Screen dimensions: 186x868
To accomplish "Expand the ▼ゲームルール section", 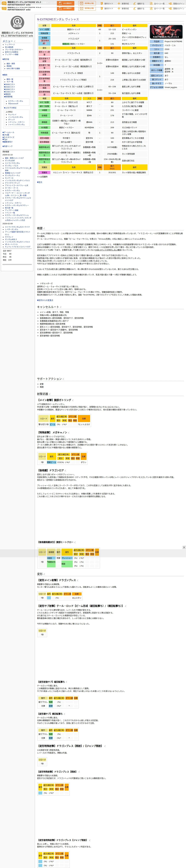I will tap(8, 132).
